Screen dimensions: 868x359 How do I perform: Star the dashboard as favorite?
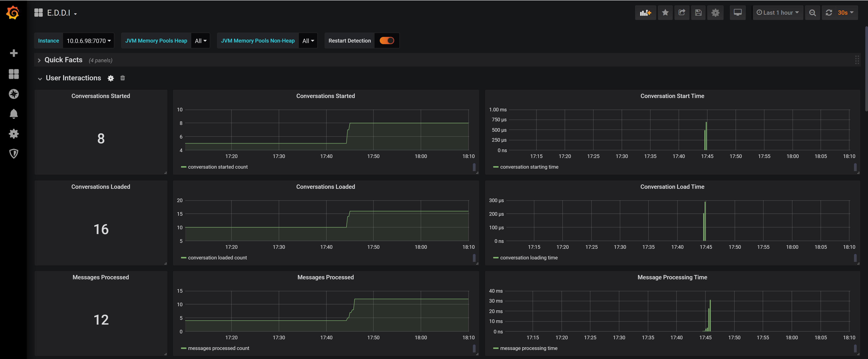tap(665, 13)
